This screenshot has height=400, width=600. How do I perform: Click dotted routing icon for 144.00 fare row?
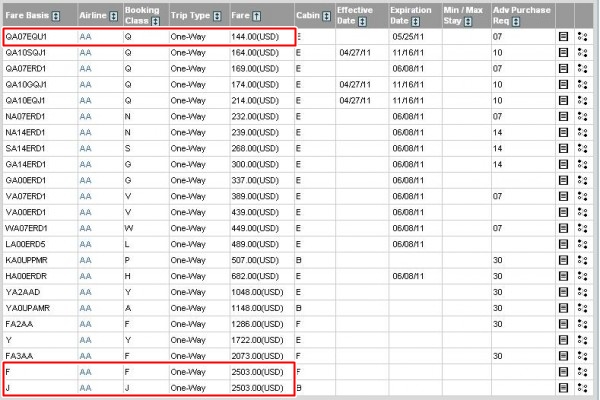click(x=582, y=37)
